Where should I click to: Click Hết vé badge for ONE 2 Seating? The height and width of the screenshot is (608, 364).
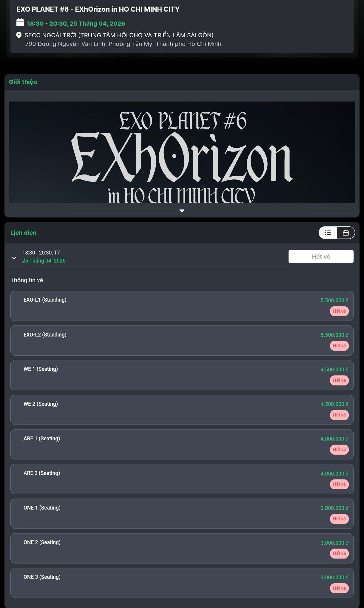coord(339,553)
